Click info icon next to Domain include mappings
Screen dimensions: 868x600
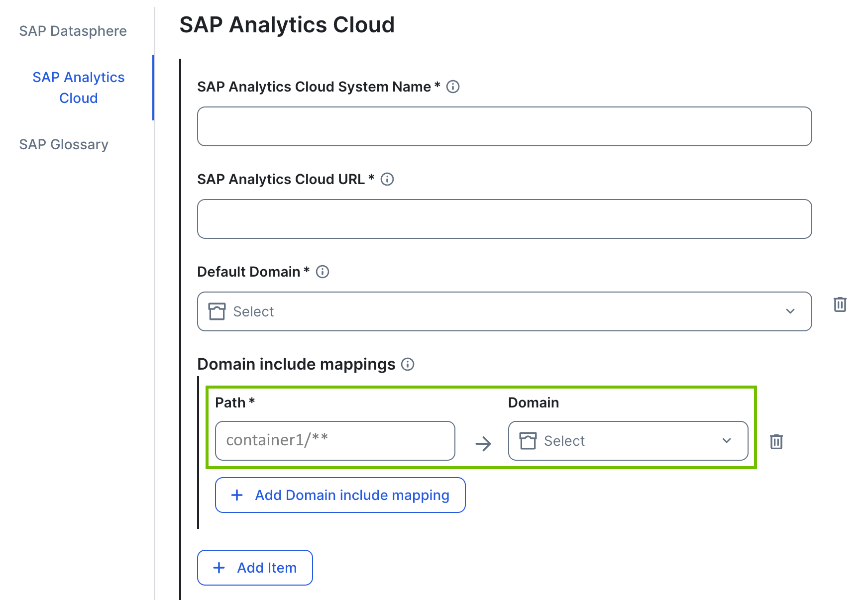[407, 364]
